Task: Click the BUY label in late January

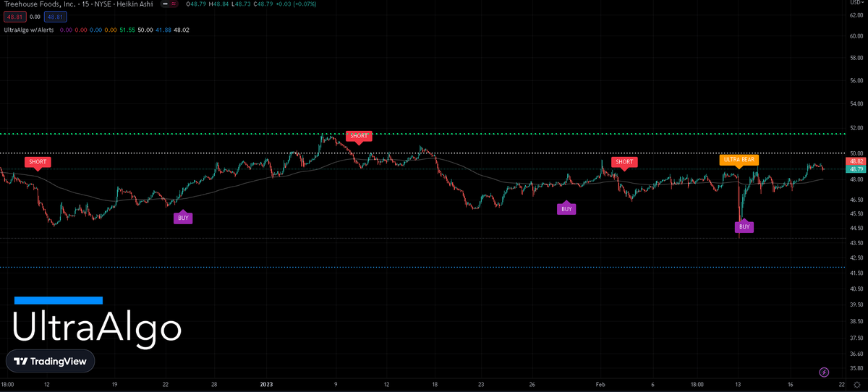Action: pos(566,209)
